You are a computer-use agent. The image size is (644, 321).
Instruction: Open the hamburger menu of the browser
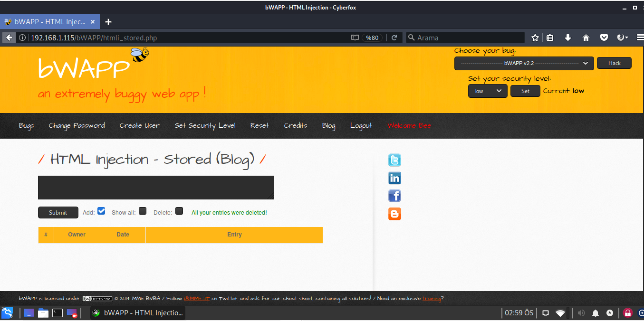click(x=640, y=38)
